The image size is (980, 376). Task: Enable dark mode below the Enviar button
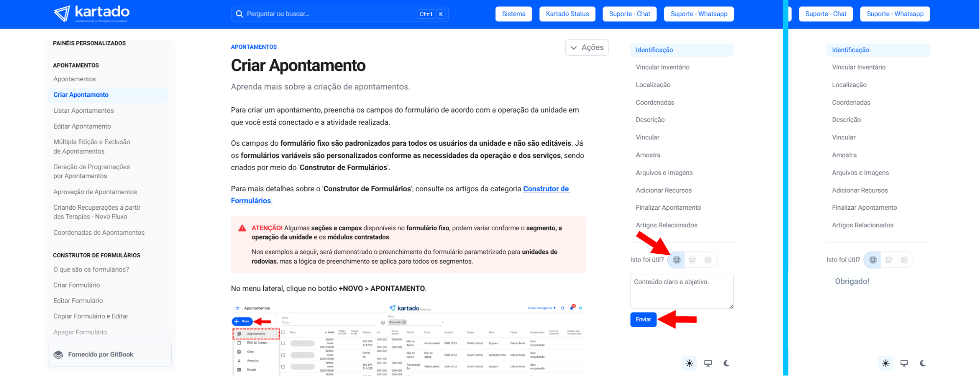pyautogui.click(x=726, y=363)
